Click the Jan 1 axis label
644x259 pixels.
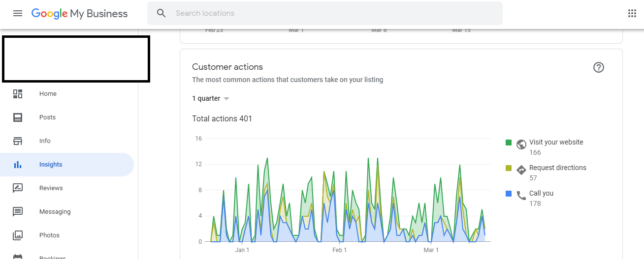click(242, 250)
